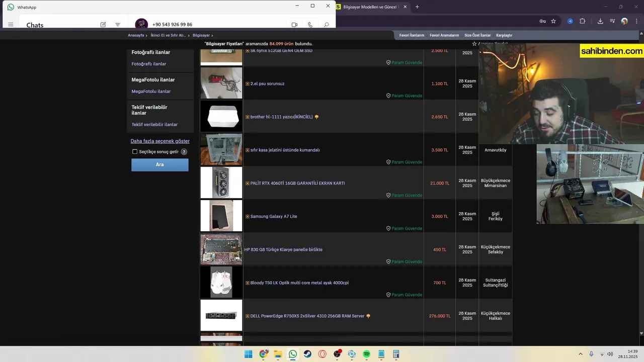This screenshot has height=362, width=644.
Task: Start a video call in WhatsApp
Action: coord(295,25)
